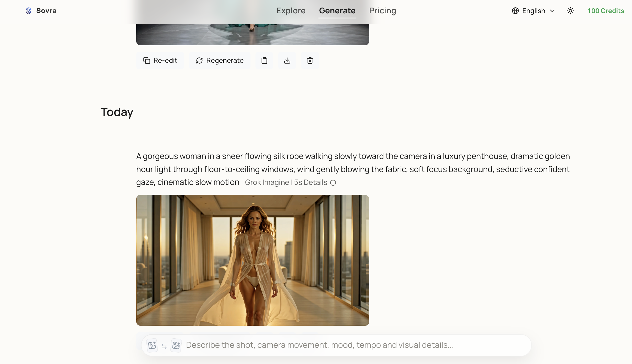The image size is (632, 364).
Task: Toggle light/dark theme with the sun icon
Action: tap(570, 10)
